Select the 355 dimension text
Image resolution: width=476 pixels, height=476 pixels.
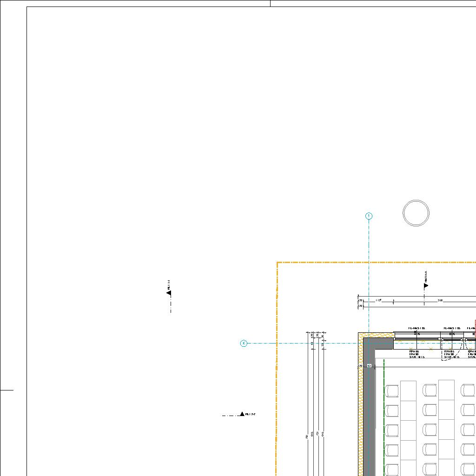[x=440, y=301]
